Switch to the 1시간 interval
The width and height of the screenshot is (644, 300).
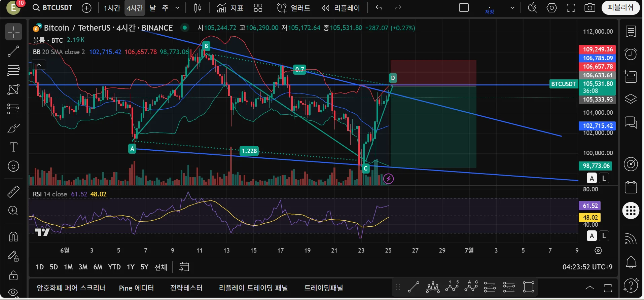pos(112,8)
